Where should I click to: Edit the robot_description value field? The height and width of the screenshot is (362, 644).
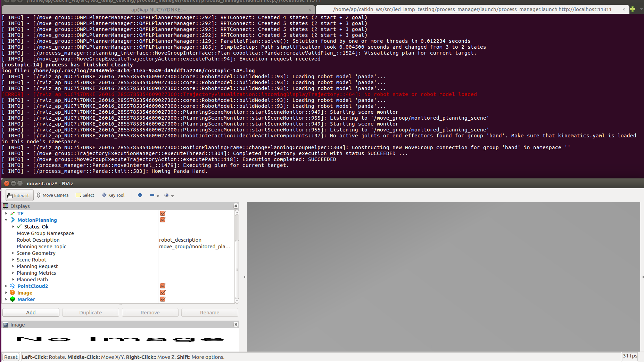pos(196,240)
